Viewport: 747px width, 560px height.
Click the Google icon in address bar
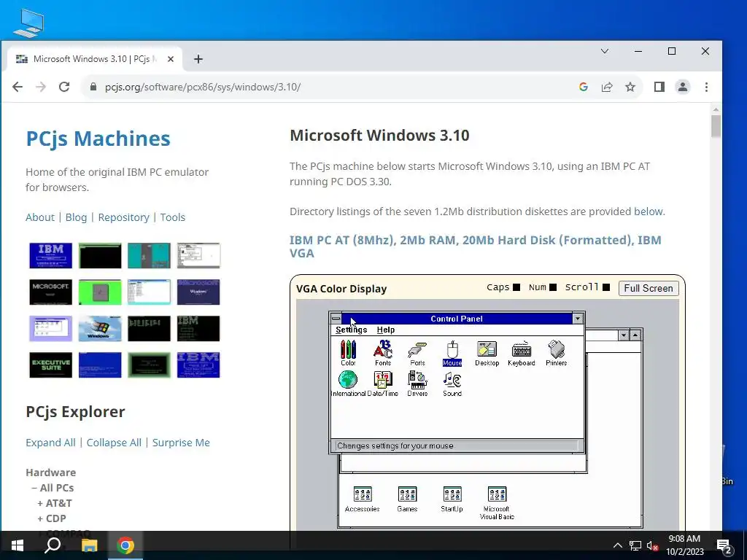pyautogui.click(x=584, y=87)
